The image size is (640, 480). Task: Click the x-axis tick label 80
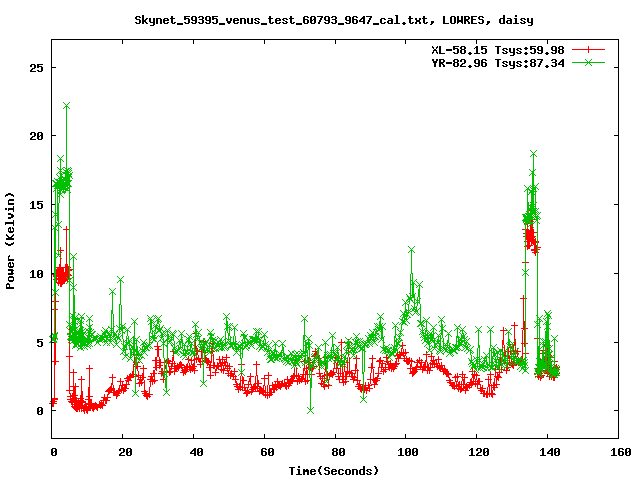[x=338, y=452]
